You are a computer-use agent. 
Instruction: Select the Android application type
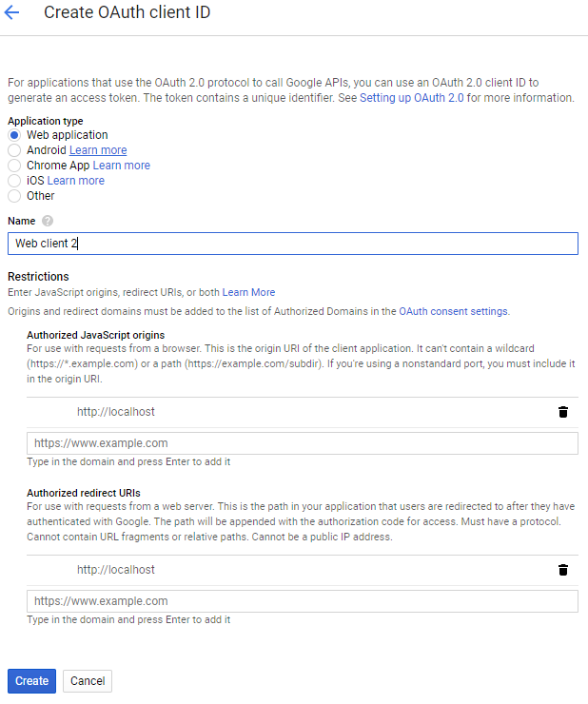[x=14, y=150]
